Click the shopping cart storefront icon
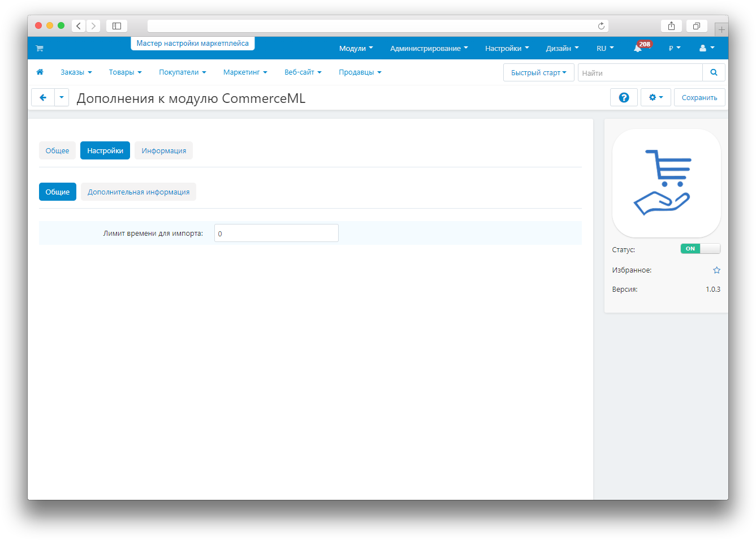This screenshot has width=756, height=540. tap(40, 49)
